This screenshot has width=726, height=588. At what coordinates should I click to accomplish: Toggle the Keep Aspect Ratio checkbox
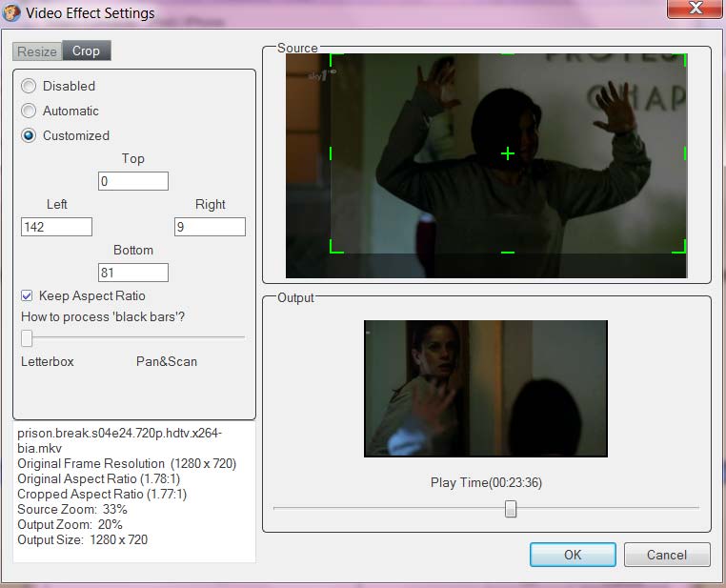click(x=27, y=295)
